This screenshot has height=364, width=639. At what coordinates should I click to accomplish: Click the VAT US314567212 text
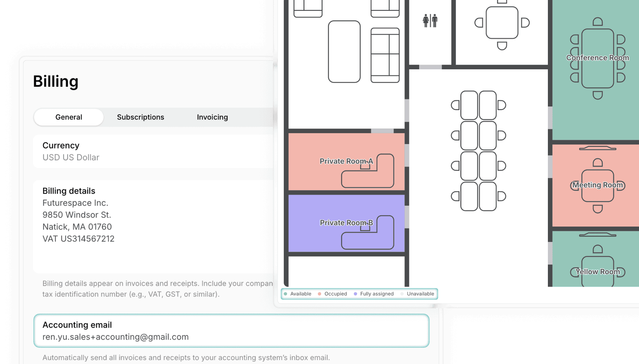click(x=78, y=239)
